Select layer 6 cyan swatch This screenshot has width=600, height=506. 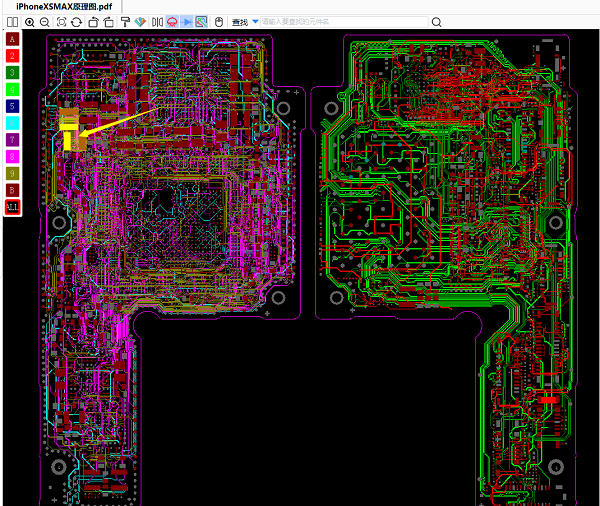[x=12, y=122]
